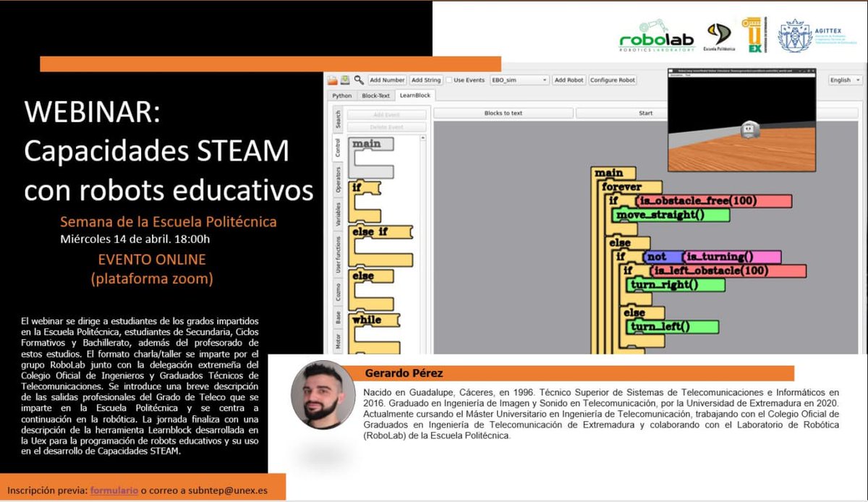Screen dimensions: 868x502
Task: Open the User functions side tab
Action: 337,255
